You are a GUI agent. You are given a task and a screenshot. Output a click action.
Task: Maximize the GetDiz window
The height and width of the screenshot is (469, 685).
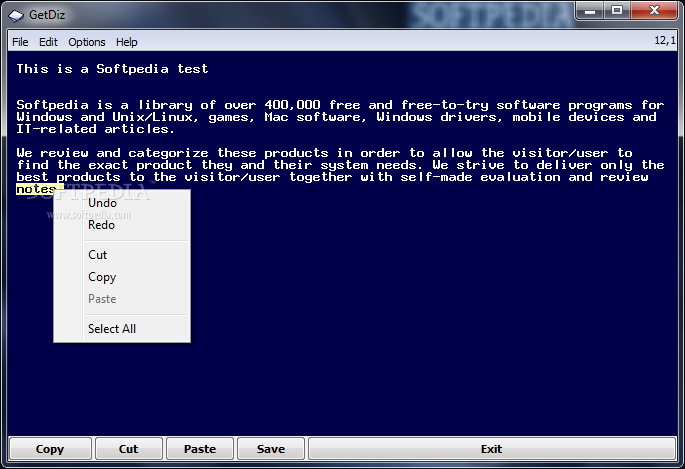tap(617, 10)
